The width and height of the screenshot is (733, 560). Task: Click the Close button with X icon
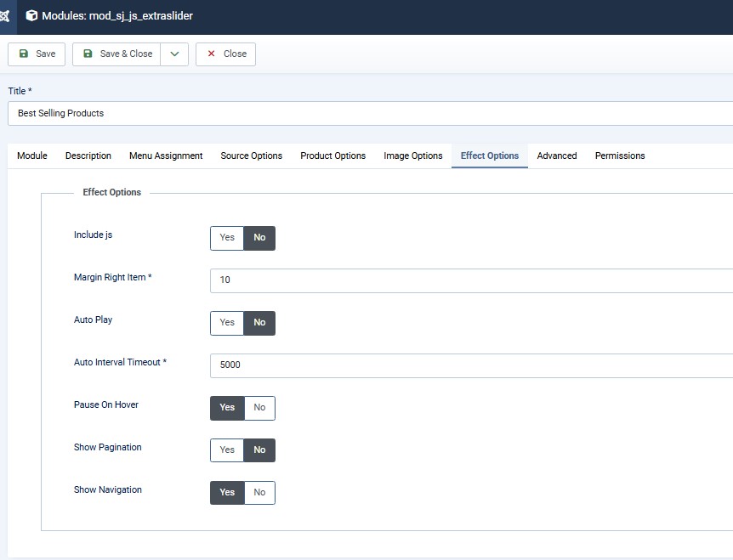point(225,54)
